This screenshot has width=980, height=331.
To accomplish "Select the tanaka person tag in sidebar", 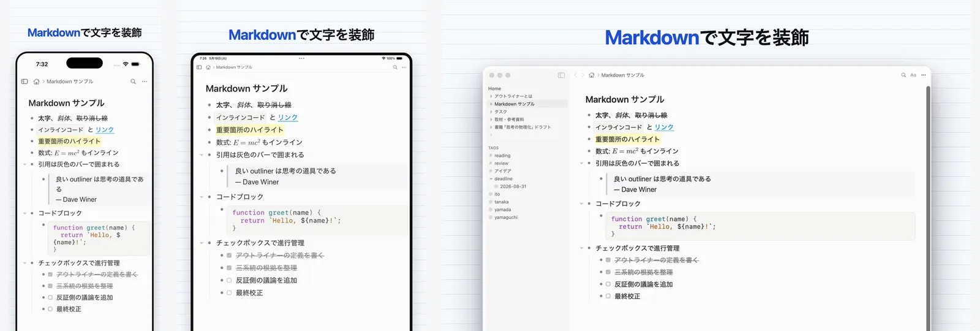I will tap(502, 202).
